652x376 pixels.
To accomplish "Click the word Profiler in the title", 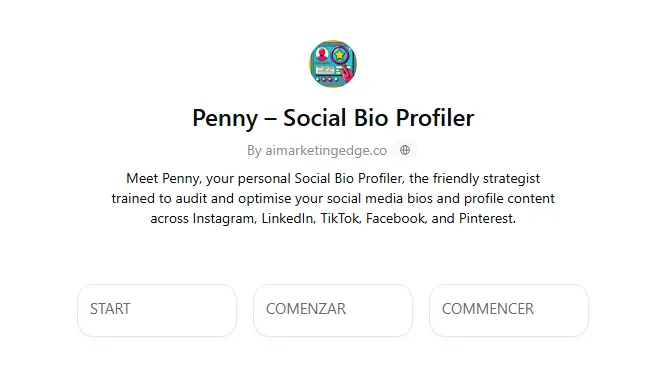I will point(435,118).
